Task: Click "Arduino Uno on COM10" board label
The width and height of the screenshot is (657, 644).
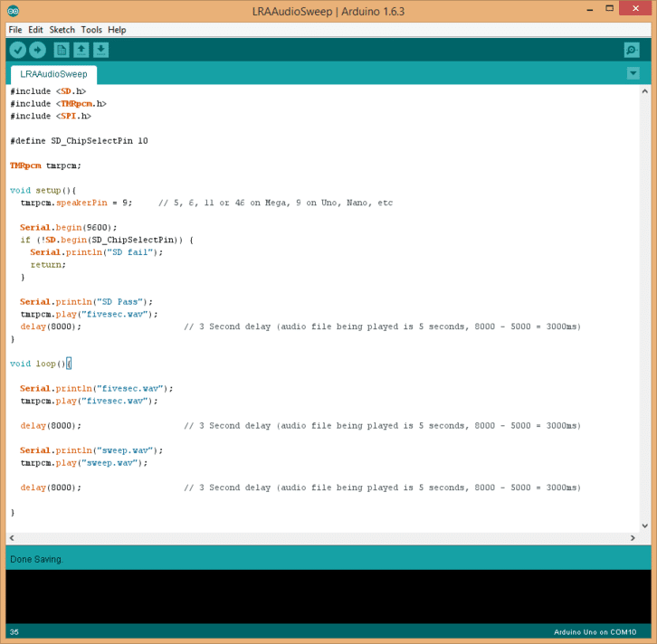Action: pos(595,632)
